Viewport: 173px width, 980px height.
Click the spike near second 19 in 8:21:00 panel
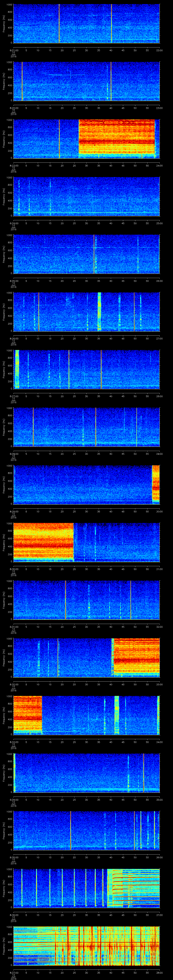[x=59, y=24]
